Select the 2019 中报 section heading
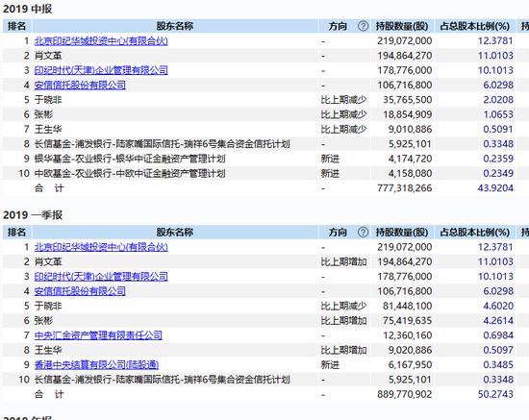 27,9
